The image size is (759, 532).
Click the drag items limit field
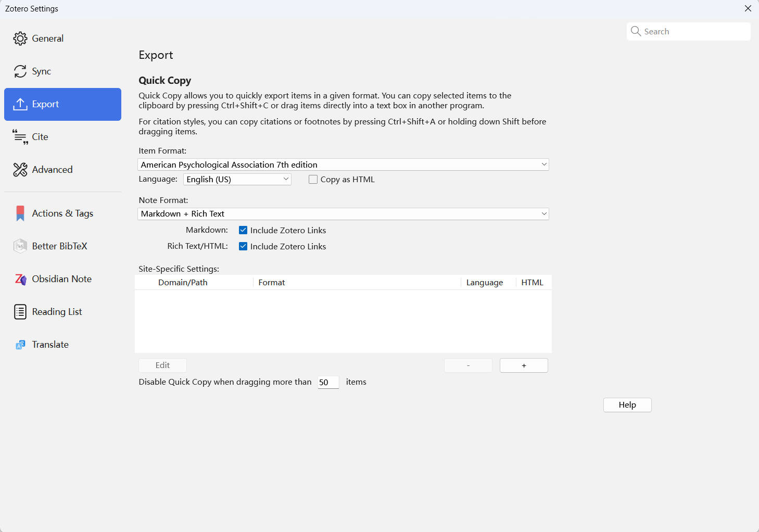pyautogui.click(x=328, y=382)
